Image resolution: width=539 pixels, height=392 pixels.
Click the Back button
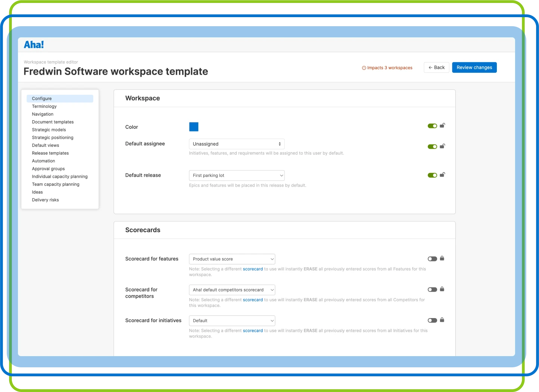[x=436, y=68]
